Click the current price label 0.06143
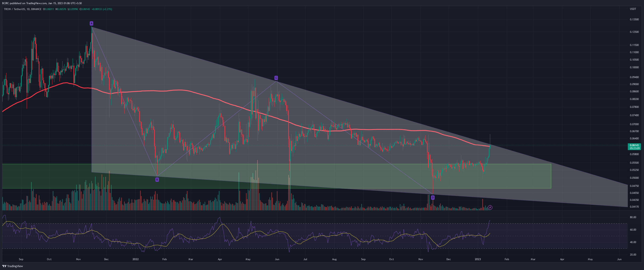This screenshot has height=270, width=644. click(x=634, y=145)
